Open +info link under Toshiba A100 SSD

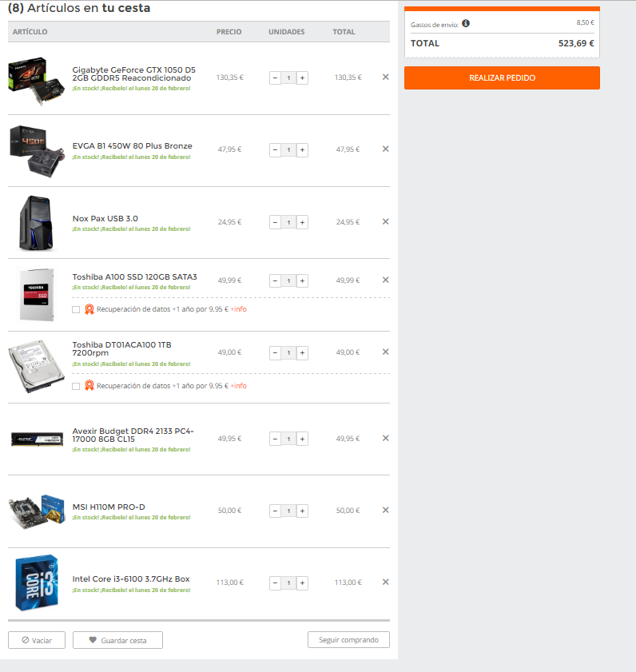[239, 309]
